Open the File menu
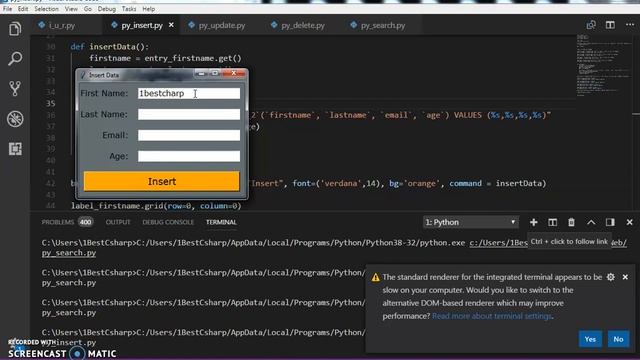 (7, 9)
